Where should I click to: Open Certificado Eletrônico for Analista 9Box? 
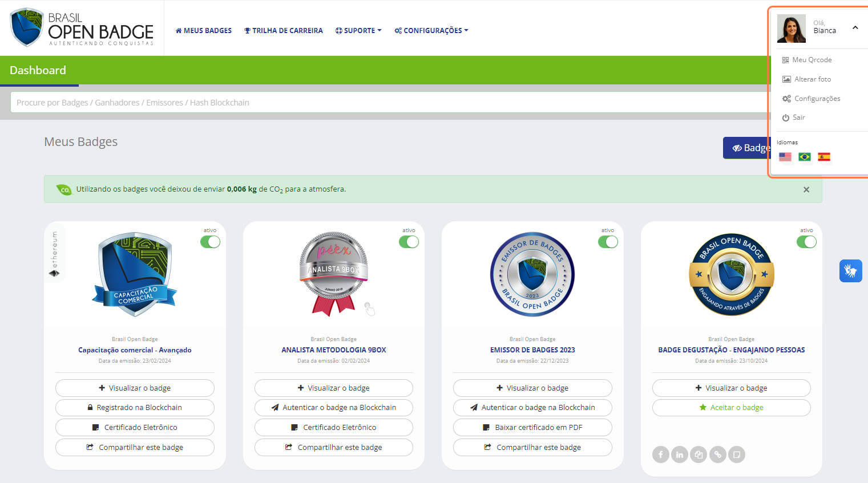pos(334,428)
